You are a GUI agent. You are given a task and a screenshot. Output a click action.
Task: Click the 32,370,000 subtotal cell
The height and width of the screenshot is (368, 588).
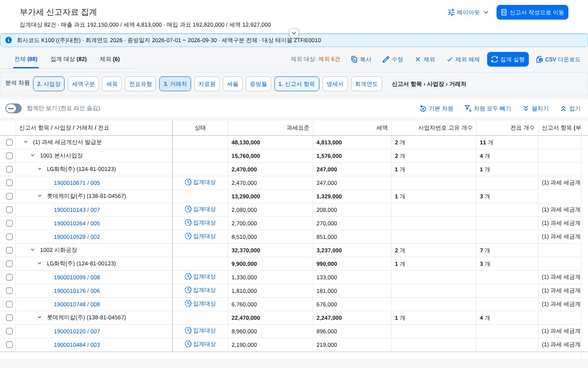click(270, 250)
